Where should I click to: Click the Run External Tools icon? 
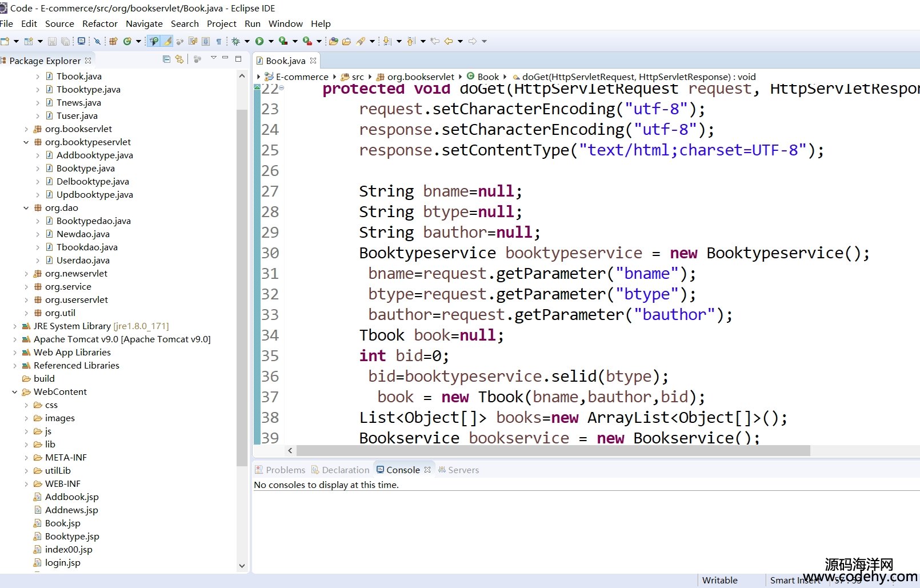(x=307, y=41)
